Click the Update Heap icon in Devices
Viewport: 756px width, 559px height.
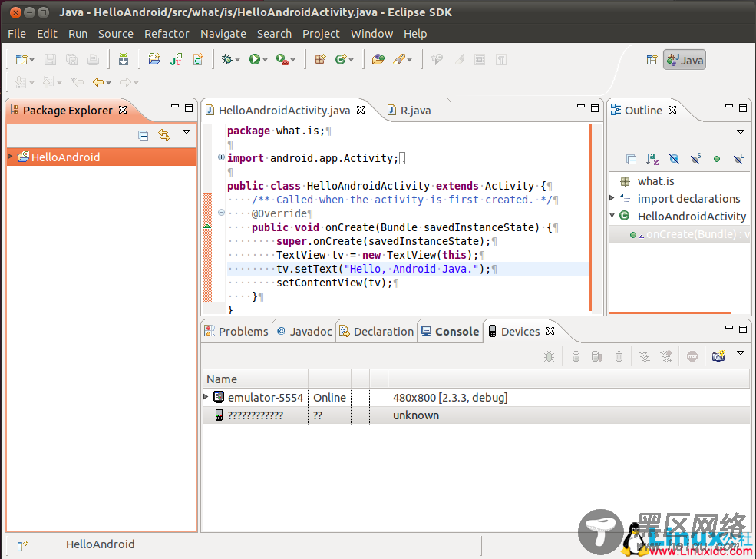coord(576,356)
